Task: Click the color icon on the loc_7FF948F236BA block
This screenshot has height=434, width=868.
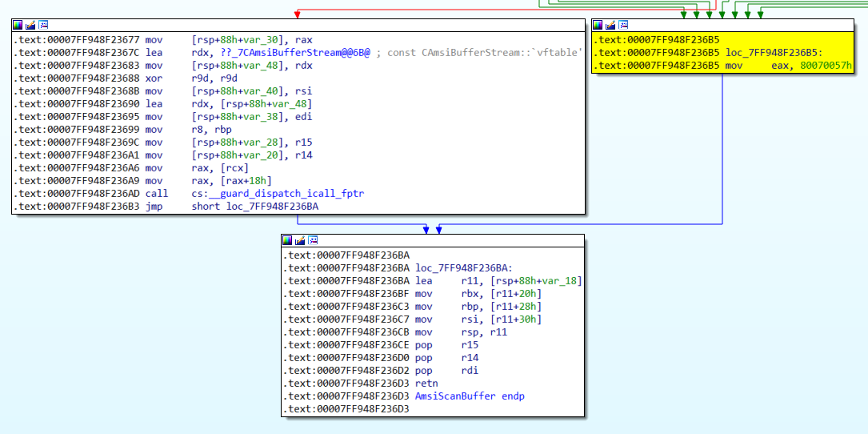Action: 287,240
